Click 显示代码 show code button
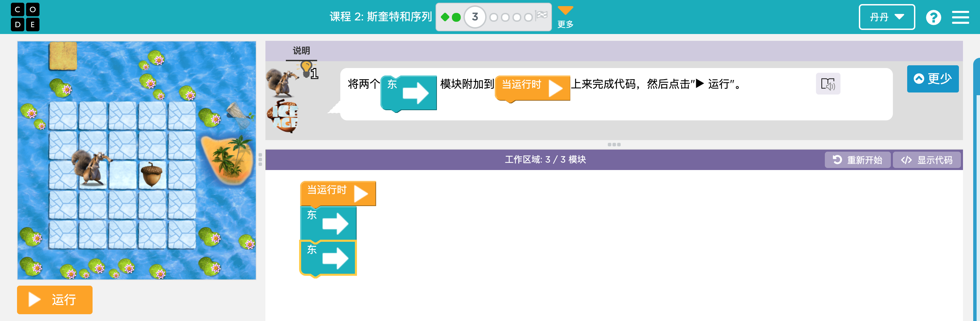The height and width of the screenshot is (321, 980). (x=926, y=160)
